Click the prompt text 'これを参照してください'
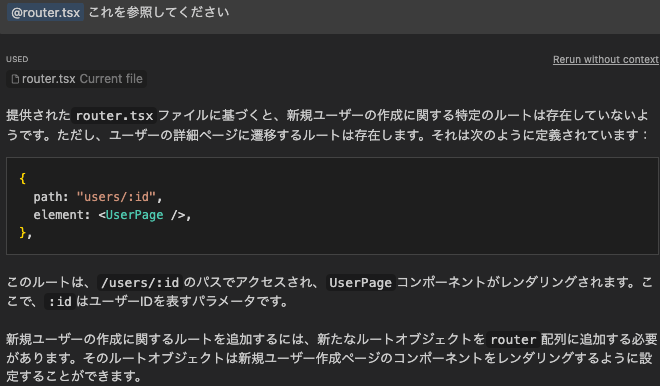This screenshot has width=660, height=386. pos(159,12)
